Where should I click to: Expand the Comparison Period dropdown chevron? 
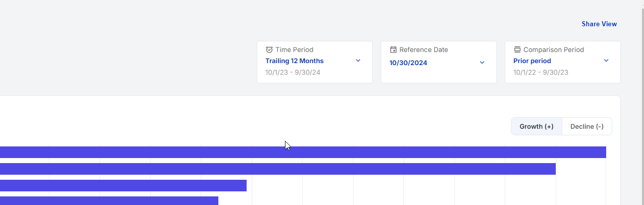point(606,61)
